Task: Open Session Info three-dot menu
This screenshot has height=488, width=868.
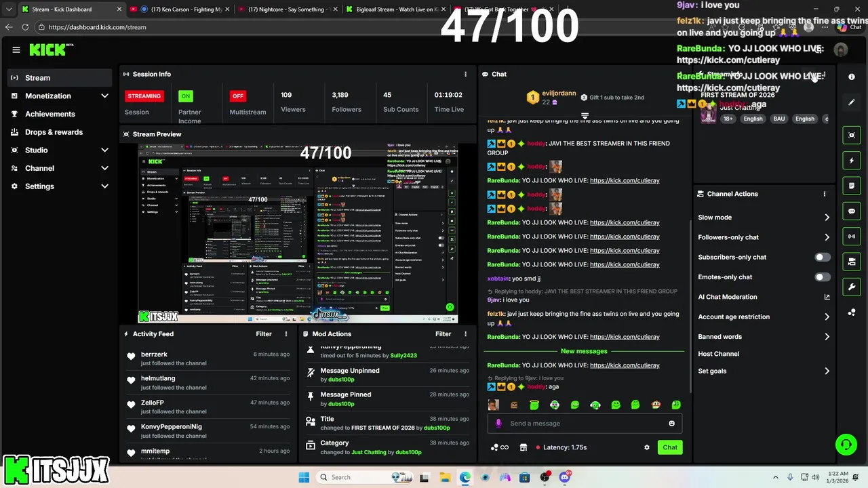Action: (465, 74)
